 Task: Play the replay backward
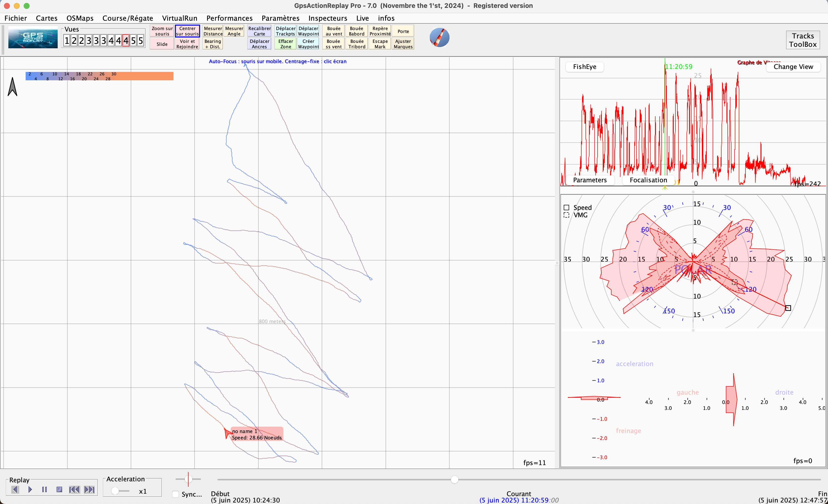[x=15, y=489]
